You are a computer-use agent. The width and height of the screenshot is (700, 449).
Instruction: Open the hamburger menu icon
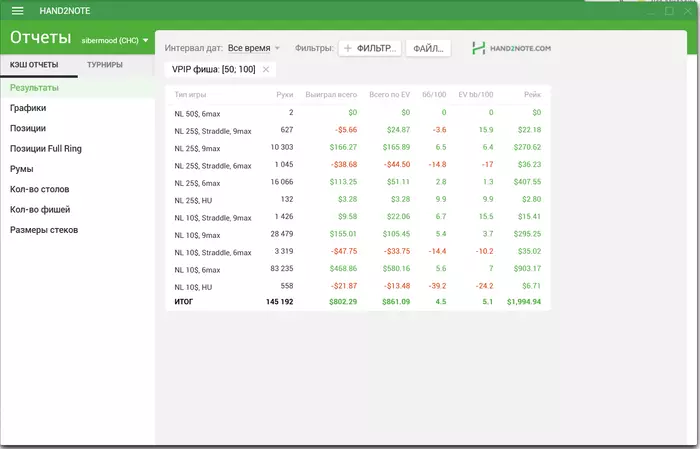coord(17,11)
